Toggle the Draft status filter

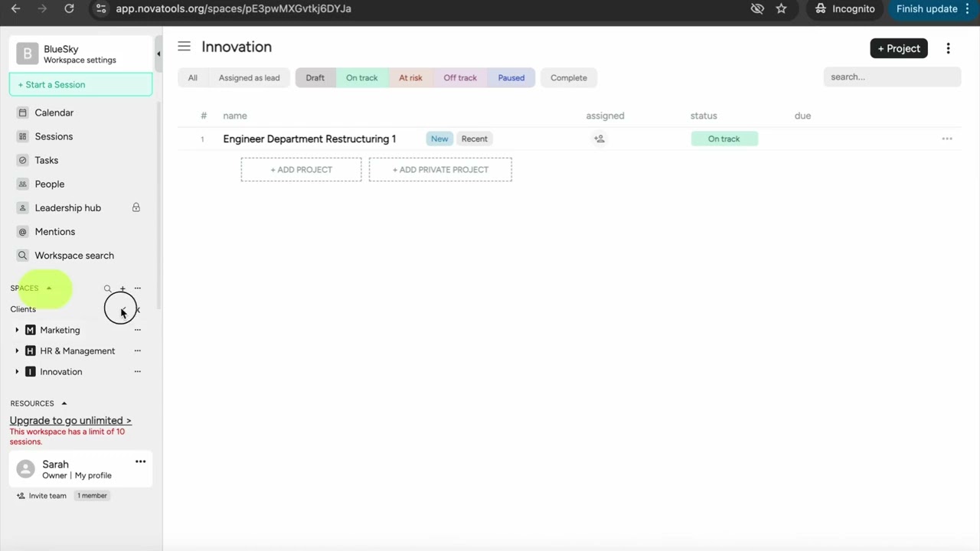pos(315,77)
